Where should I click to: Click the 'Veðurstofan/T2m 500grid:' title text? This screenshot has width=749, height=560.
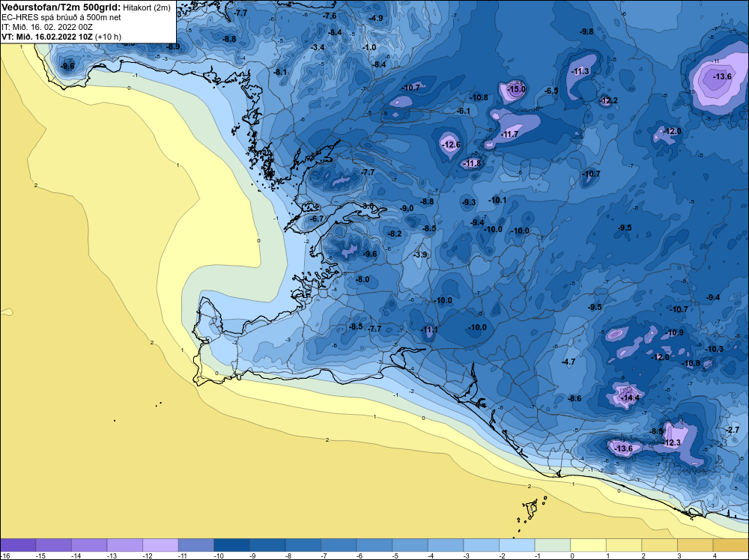(61, 7)
